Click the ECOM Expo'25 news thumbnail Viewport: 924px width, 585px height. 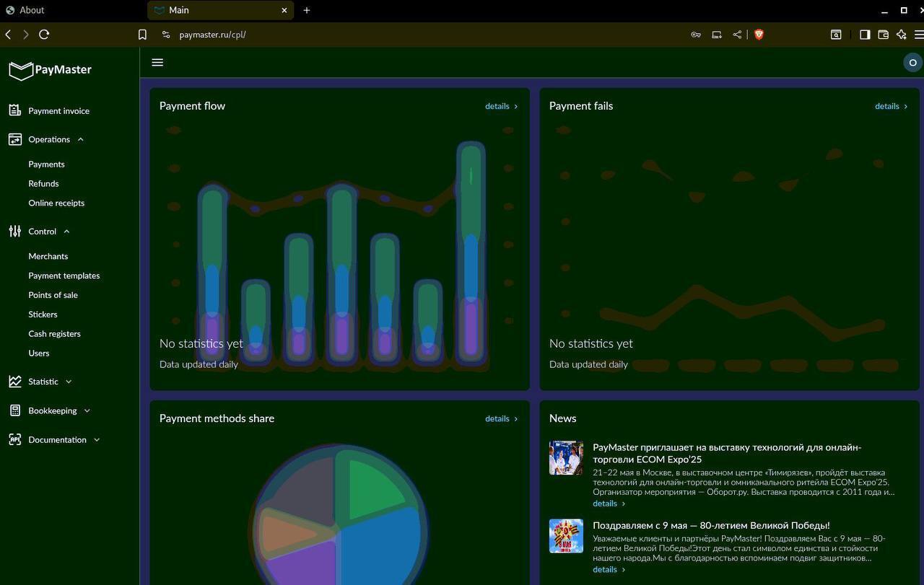point(566,458)
